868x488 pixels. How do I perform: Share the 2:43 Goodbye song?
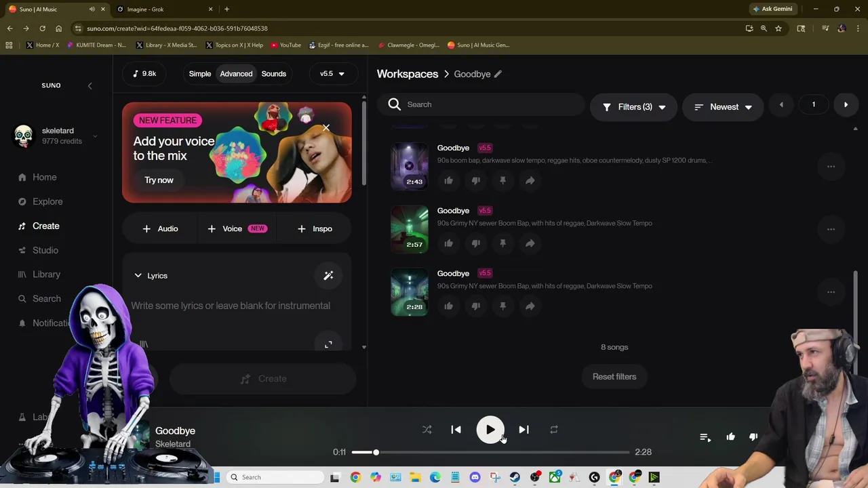pyautogui.click(x=530, y=180)
